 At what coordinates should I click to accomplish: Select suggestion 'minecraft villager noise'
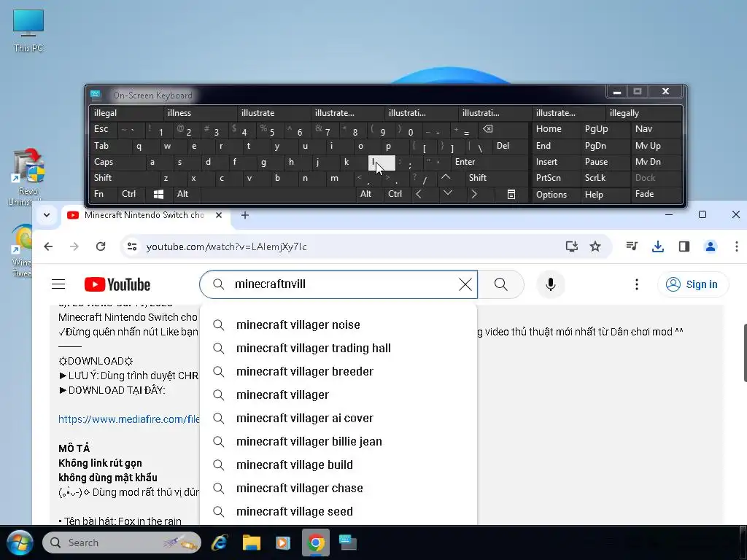click(x=338, y=324)
